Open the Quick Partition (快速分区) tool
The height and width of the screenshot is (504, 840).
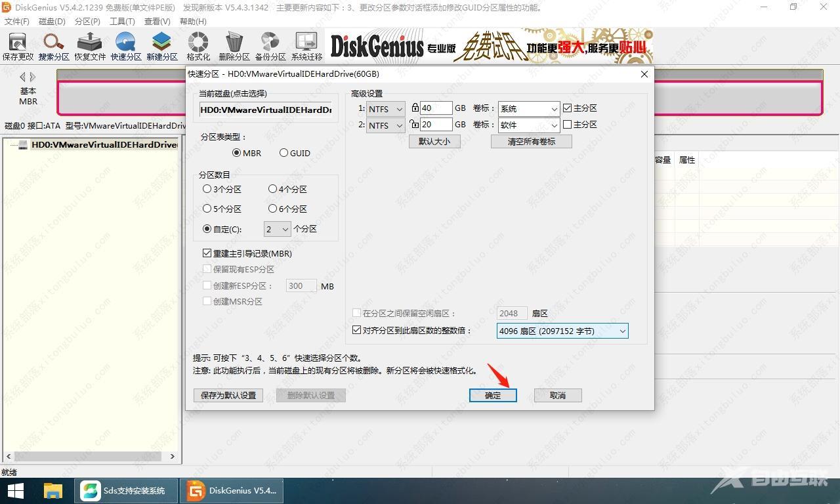(x=126, y=46)
